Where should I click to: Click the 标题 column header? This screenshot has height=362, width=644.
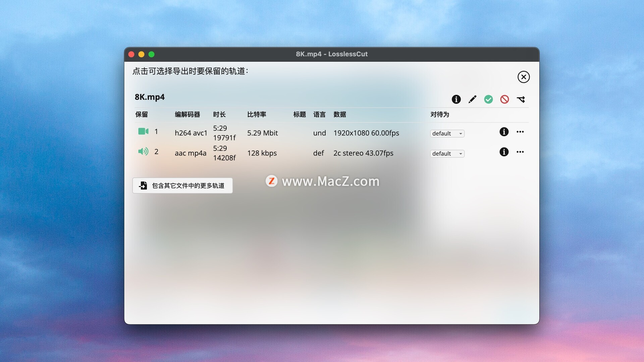300,115
